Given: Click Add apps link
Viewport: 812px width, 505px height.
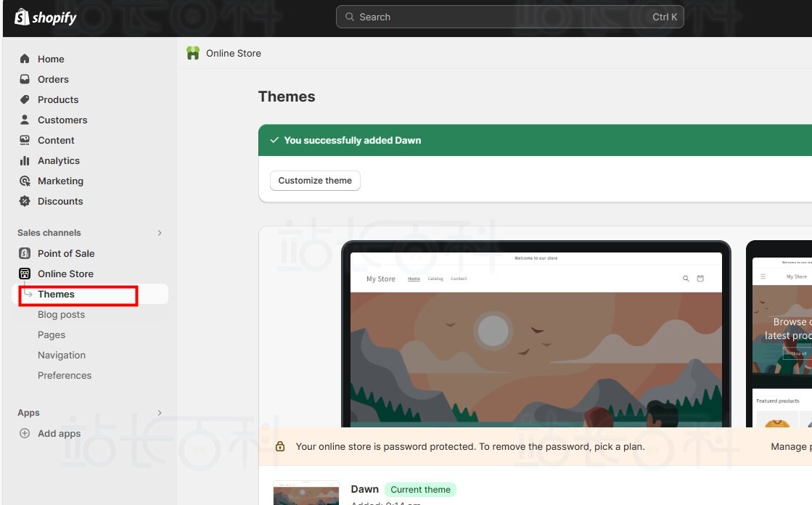Looking at the screenshot, I should tap(59, 433).
